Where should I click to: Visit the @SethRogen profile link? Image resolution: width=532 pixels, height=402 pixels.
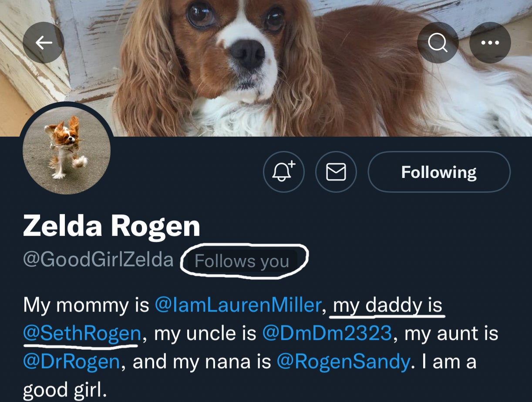tap(82, 333)
